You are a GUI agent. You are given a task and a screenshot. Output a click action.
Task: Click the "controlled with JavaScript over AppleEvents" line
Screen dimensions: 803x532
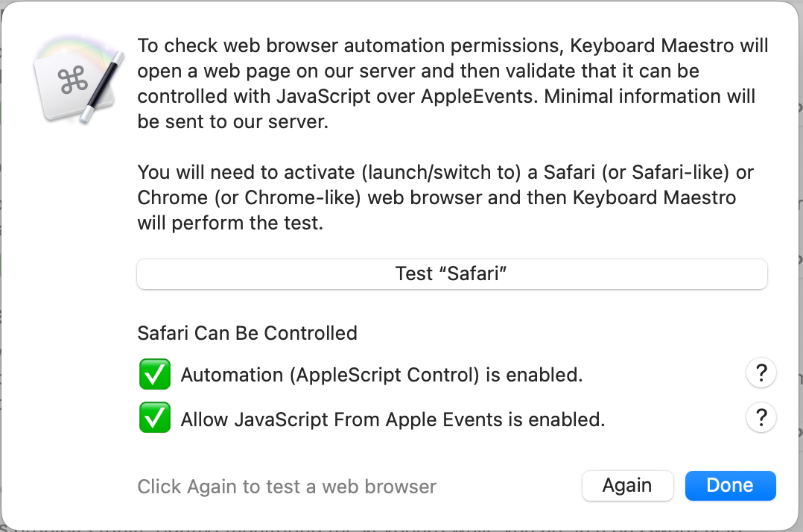[x=447, y=97]
